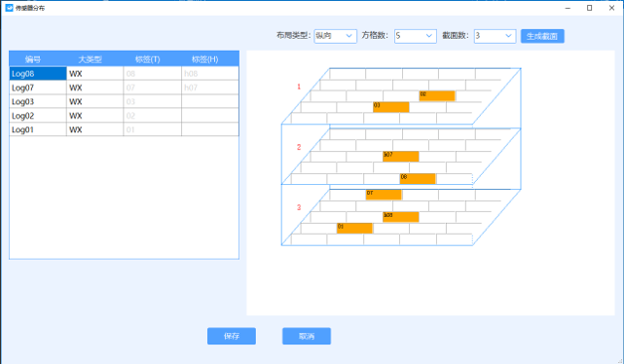The image size is (624, 364).
Task: Click the WX cell in Log01 row
Action: 95,129
